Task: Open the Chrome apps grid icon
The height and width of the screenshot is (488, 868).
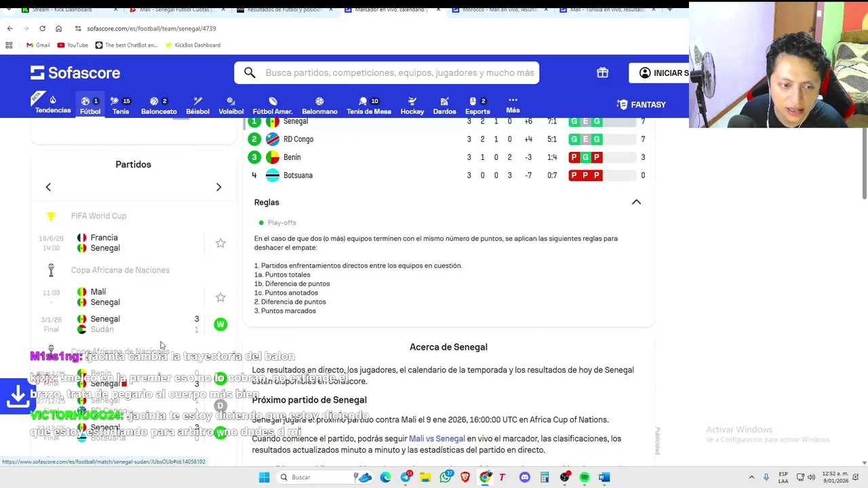Action: tap(9, 45)
